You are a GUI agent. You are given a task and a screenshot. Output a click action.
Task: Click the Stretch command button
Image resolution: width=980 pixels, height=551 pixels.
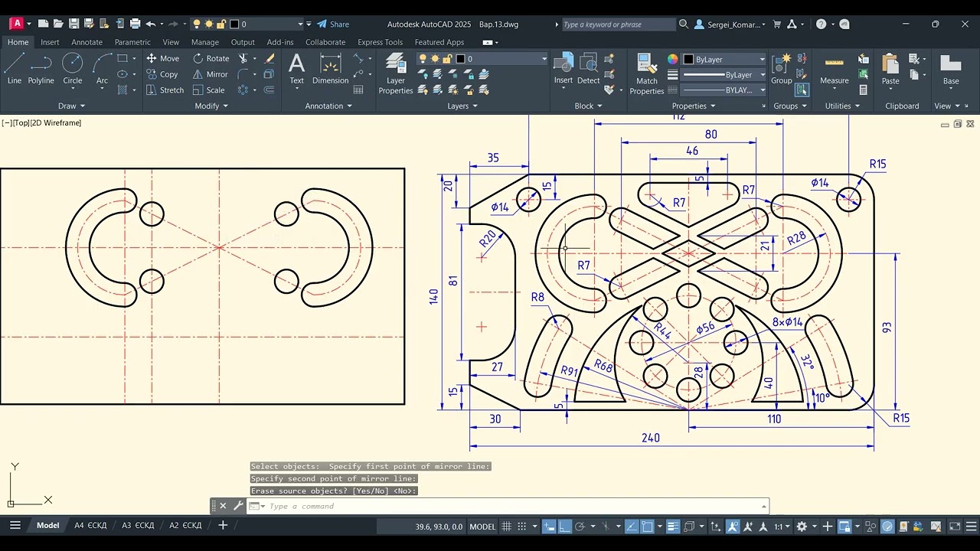pos(165,90)
